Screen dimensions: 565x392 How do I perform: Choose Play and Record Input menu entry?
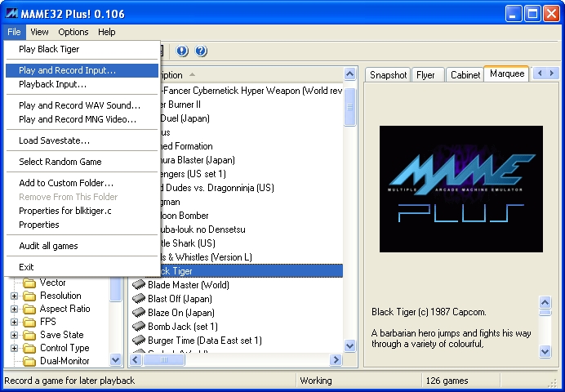click(68, 70)
